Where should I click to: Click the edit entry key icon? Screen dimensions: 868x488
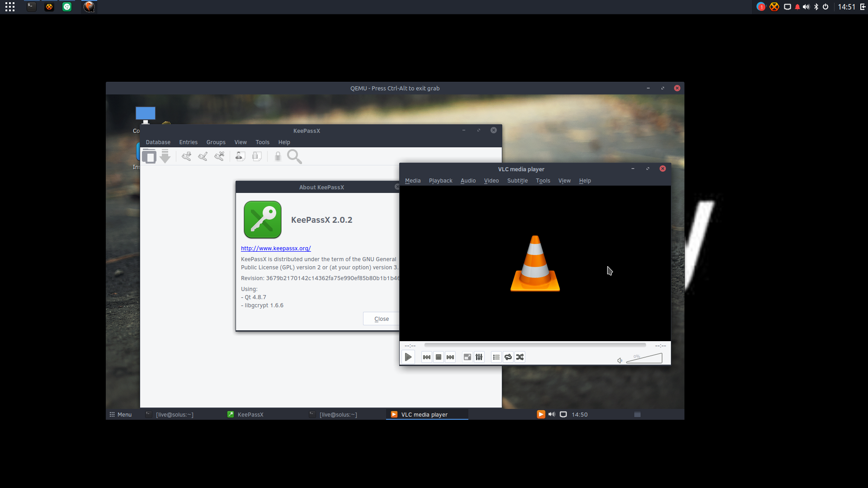[x=203, y=156]
